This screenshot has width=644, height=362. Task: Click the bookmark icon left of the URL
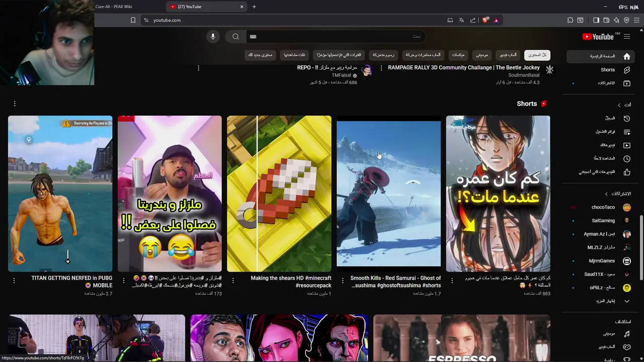[133, 20]
